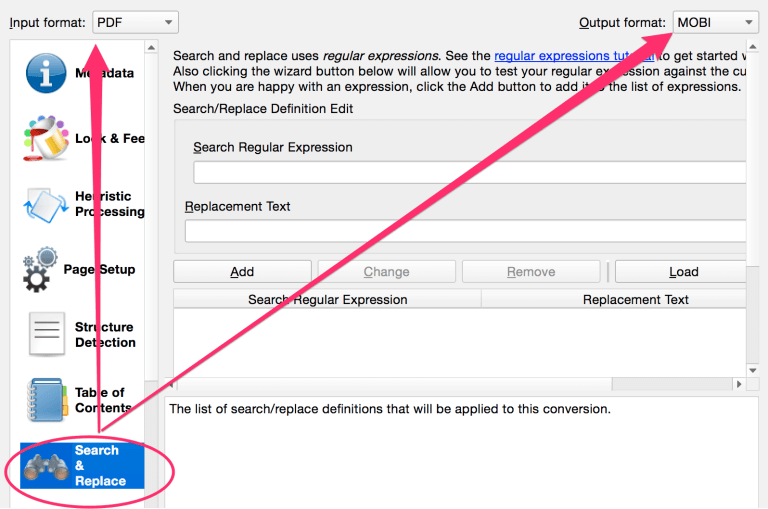Open the Output format MOBI dropdown

715,23
